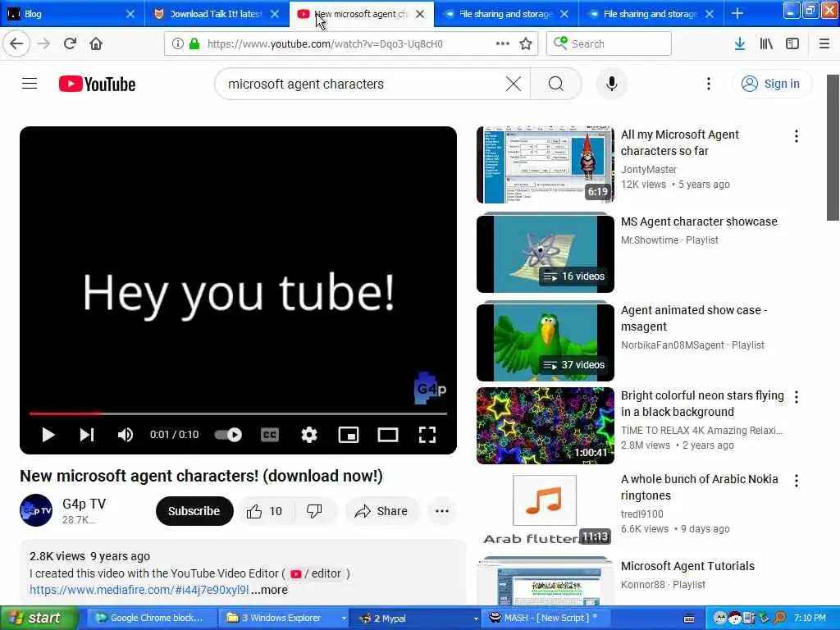Open YouTube settings three-dot menu
The height and width of the screenshot is (630, 840).
(x=709, y=84)
